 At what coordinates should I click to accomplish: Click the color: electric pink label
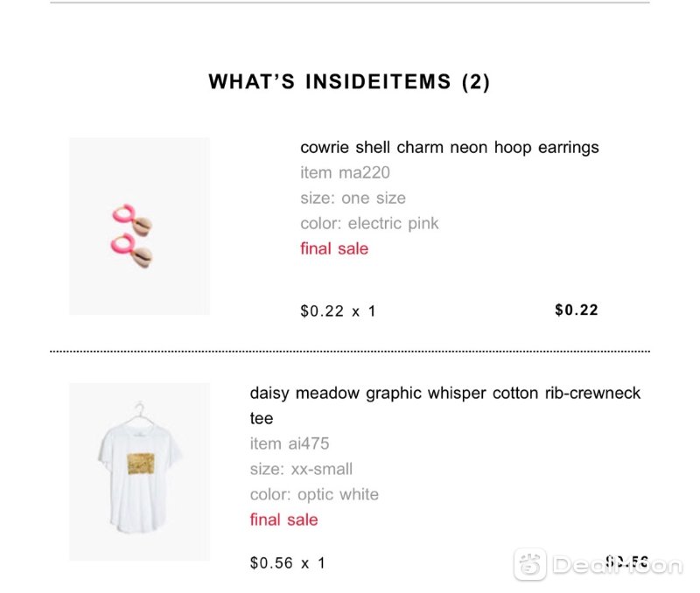(x=369, y=224)
